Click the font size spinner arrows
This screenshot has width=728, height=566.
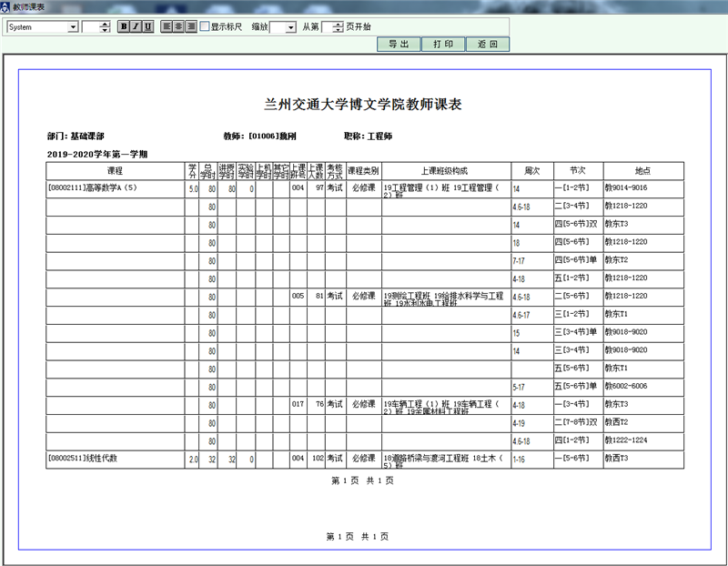tap(106, 27)
